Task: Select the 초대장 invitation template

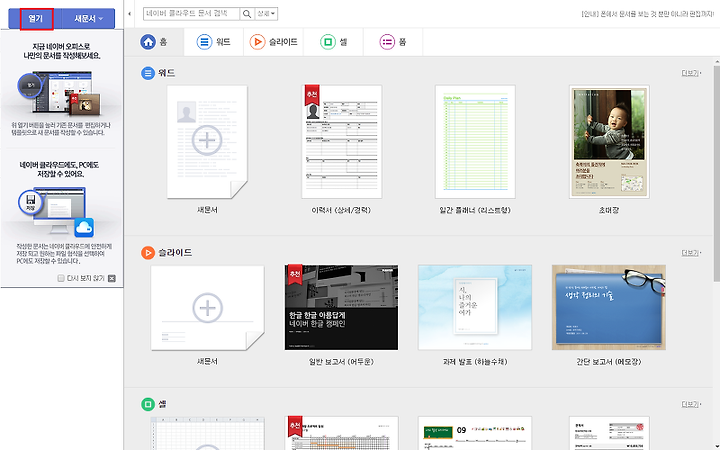Action: pyautogui.click(x=609, y=142)
